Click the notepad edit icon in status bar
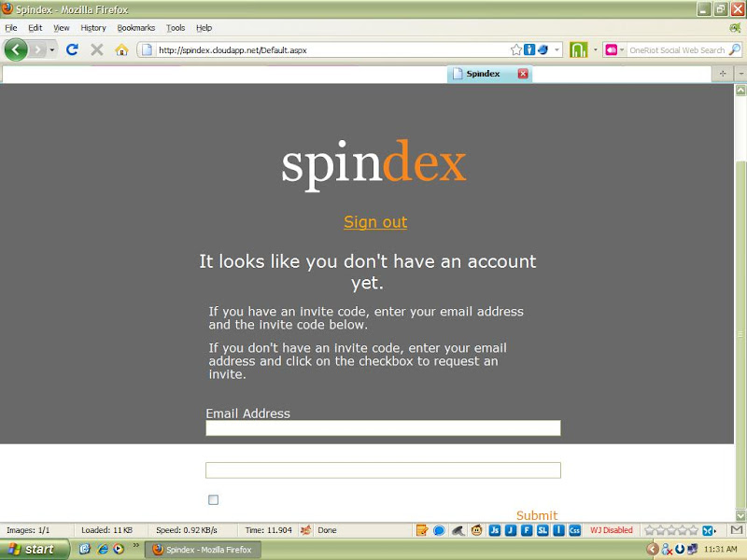The width and height of the screenshot is (747, 560). pos(422,530)
